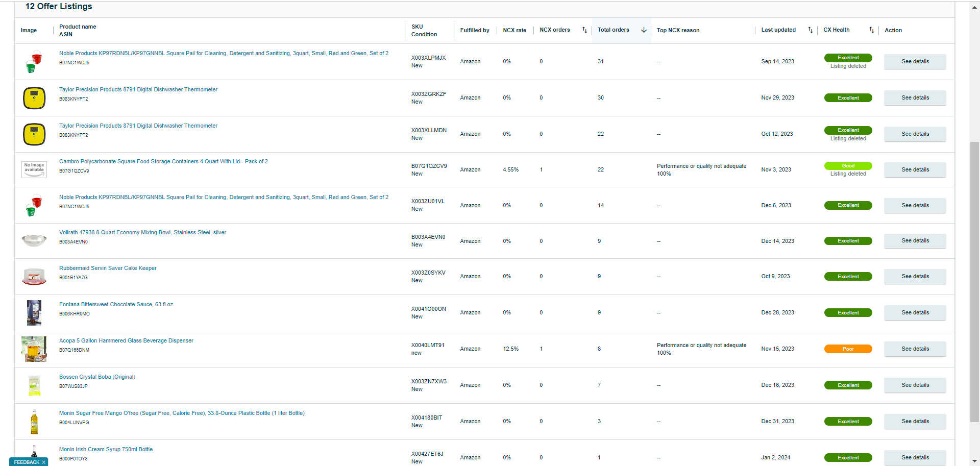See details for SKU X003ZGRKZF
This screenshot has height=466, width=980.
coord(915,98)
